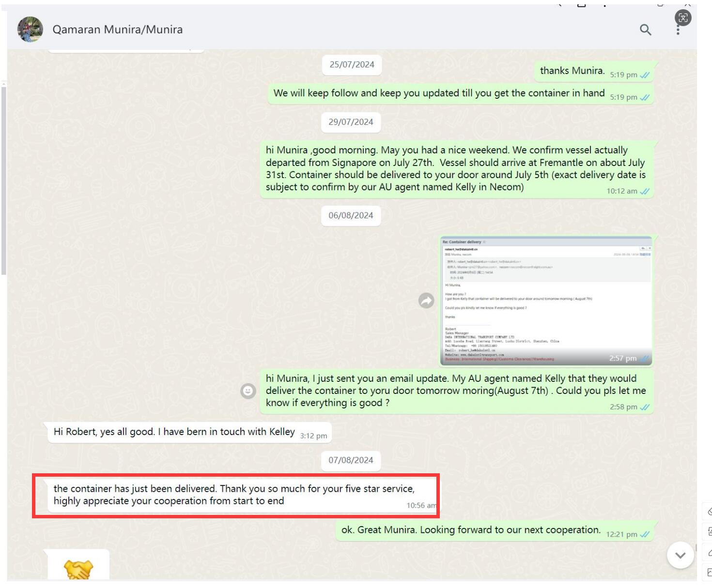
Task: Click read receipt ticks on the 12:21 pm message
Action: [645, 535]
